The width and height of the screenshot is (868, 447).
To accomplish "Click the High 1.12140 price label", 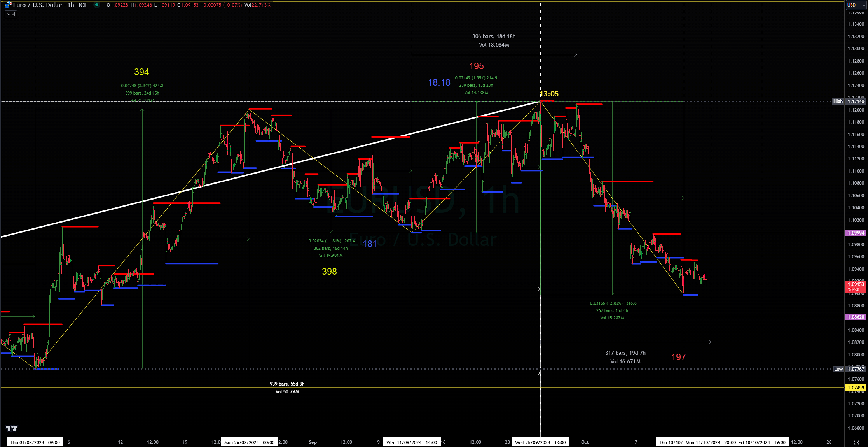I will click(849, 101).
